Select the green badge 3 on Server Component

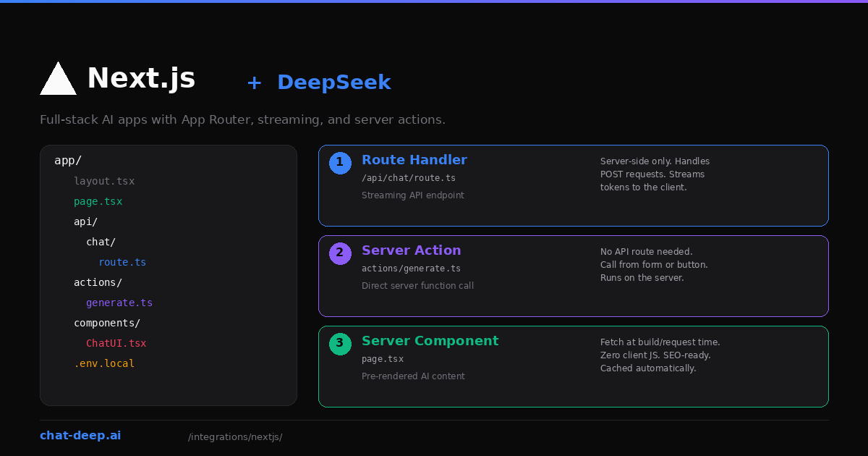(x=340, y=344)
